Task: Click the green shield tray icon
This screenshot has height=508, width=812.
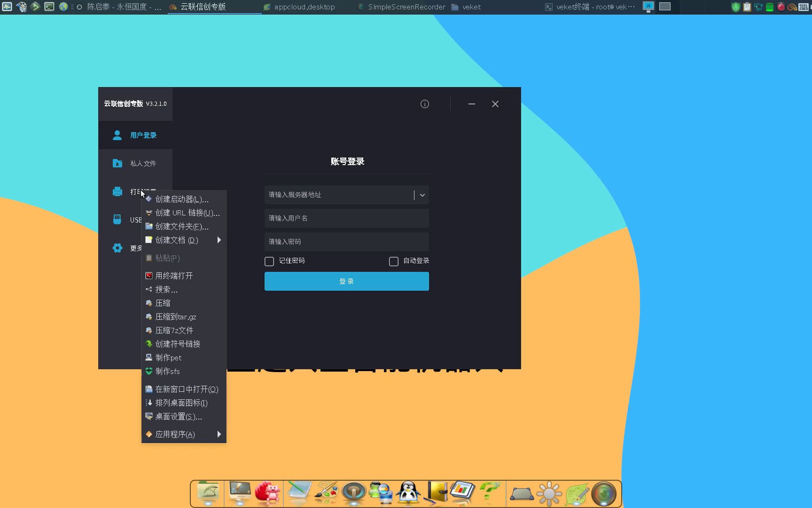Action: click(736, 7)
